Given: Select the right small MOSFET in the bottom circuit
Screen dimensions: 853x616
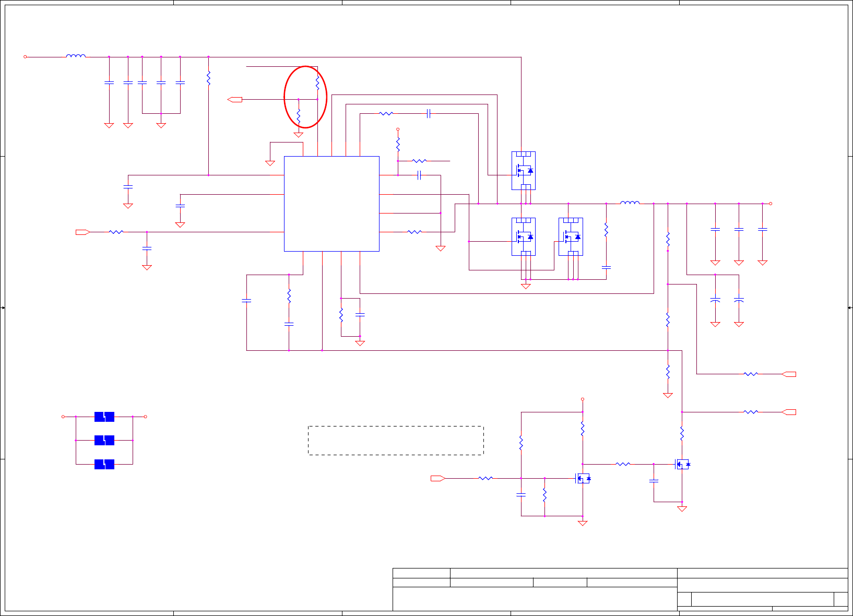Looking at the screenshot, I should click(x=682, y=464).
